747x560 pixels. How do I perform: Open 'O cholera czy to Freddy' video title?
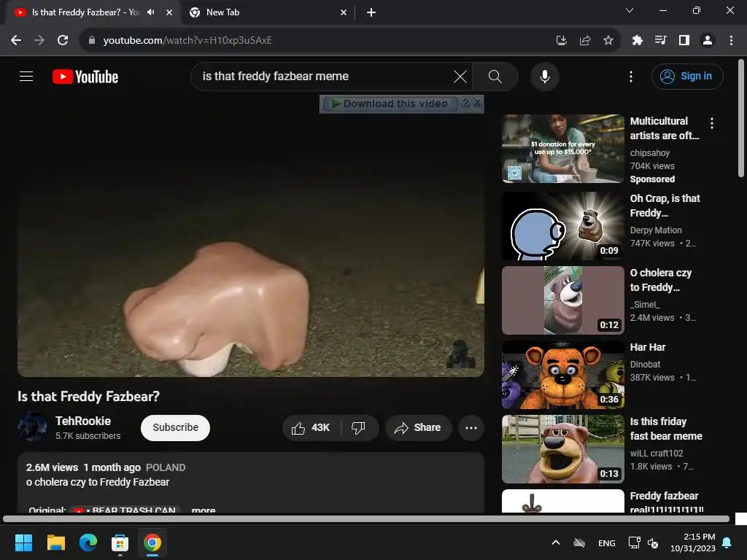pyautogui.click(x=660, y=280)
